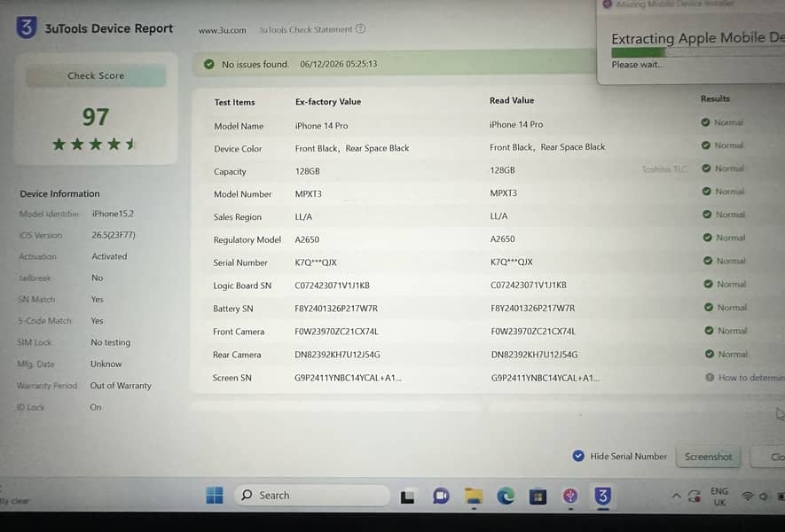
Task: Toggle the Hide Serial Number checkbox
Action: pos(578,456)
